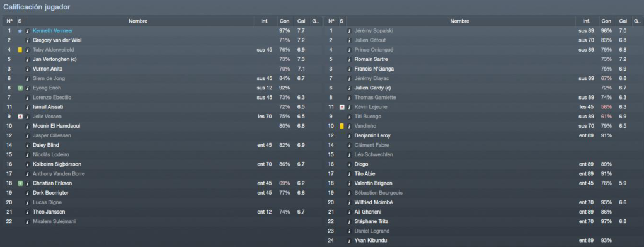The width and height of the screenshot is (644, 247).
Task: Open Kenneth Vermeer's player profile link
Action: (x=53, y=31)
